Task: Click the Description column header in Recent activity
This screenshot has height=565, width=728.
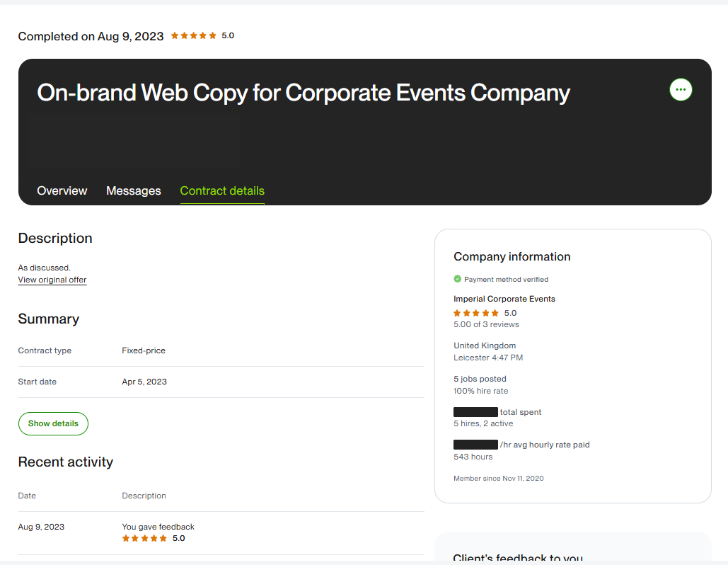Action: click(144, 496)
